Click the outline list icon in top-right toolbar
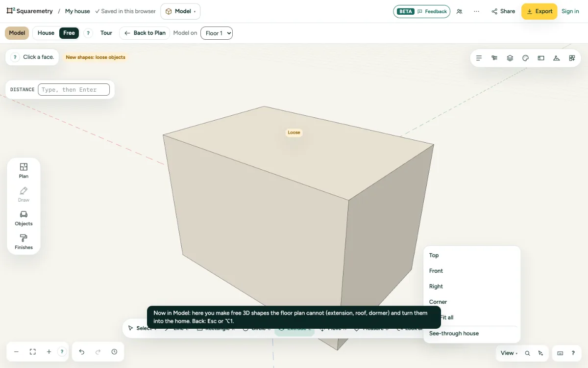 pyautogui.click(x=479, y=58)
